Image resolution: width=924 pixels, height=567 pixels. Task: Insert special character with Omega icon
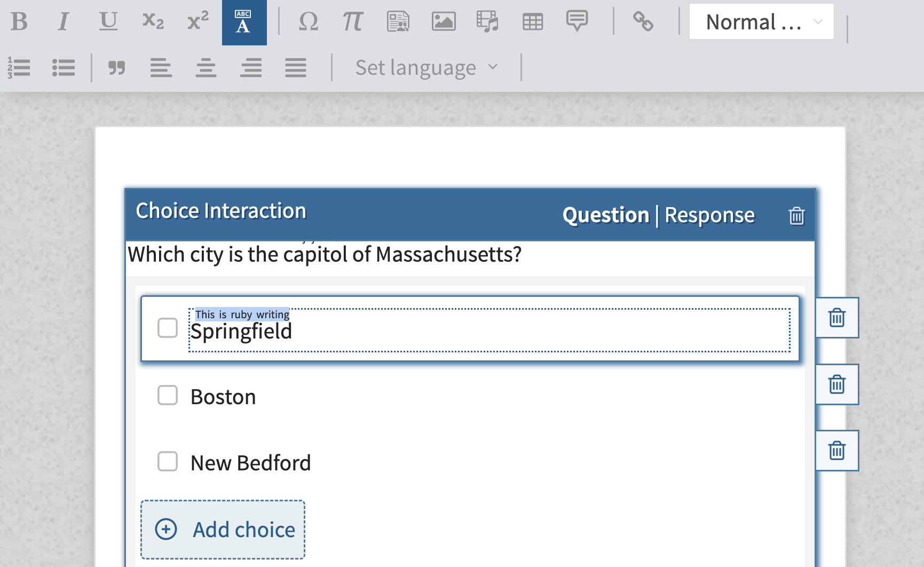pos(309,22)
